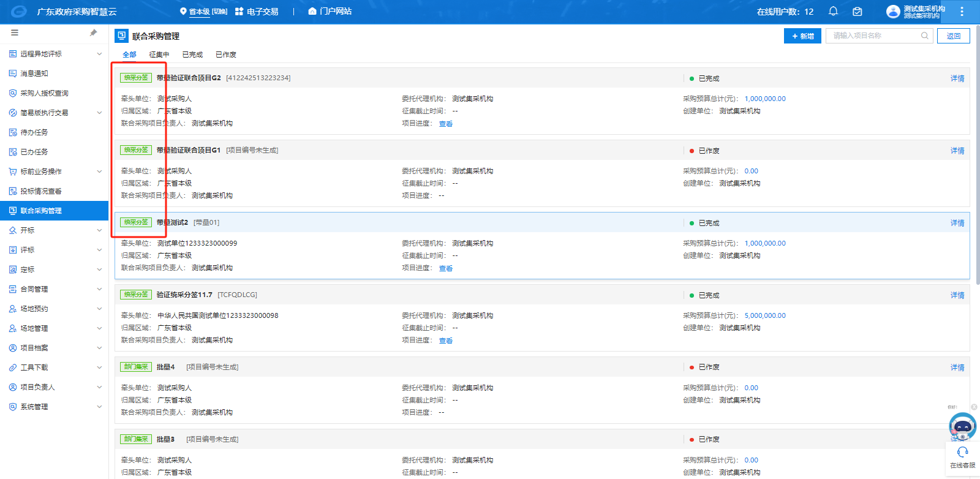Expand 合同管理 chevron
Viewport: 980px width, 479px height.
[99, 289]
